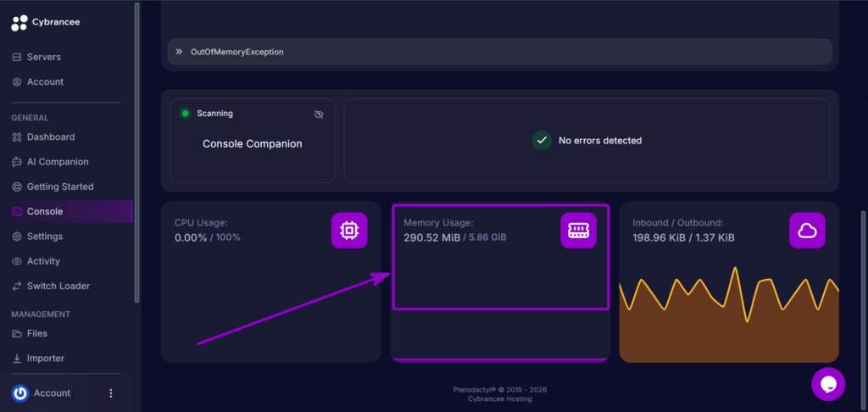The image size is (868, 412).
Task: Click the Activity eye icon
Action: click(17, 261)
